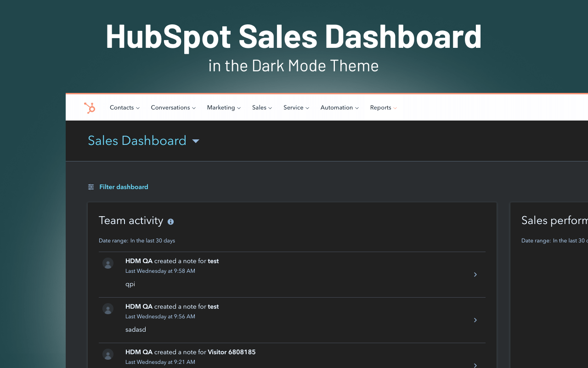Click the right chevron on the sadasd note row
588x368 pixels.
[475, 320]
